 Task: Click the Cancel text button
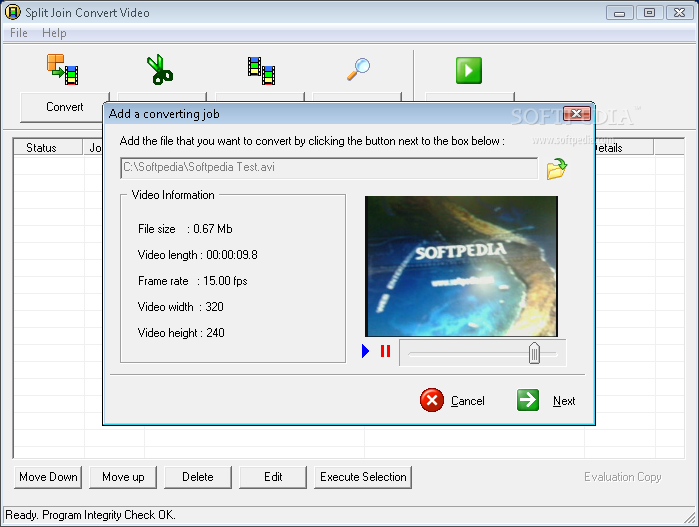468,401
